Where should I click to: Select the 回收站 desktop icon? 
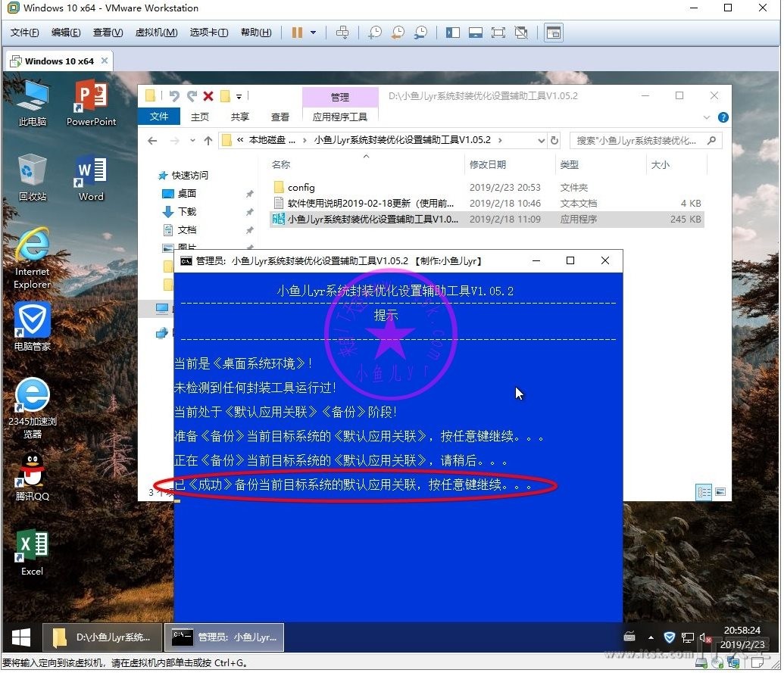coord(33,178)
